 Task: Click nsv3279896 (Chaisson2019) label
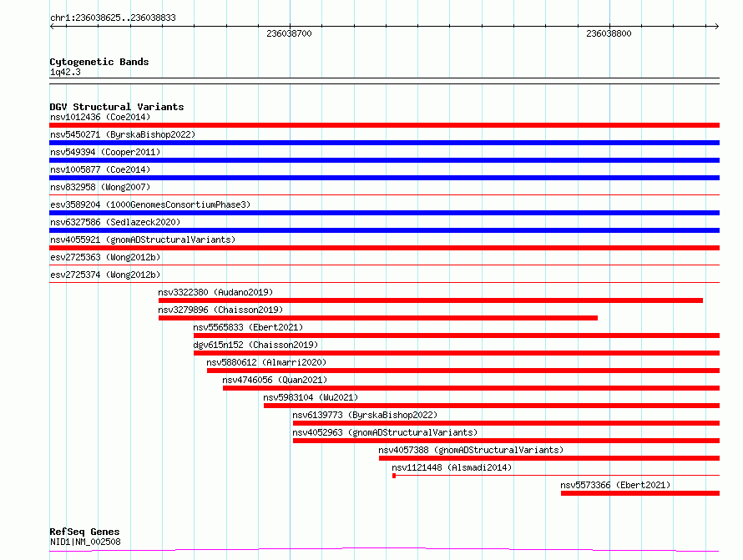pos(220,310)
